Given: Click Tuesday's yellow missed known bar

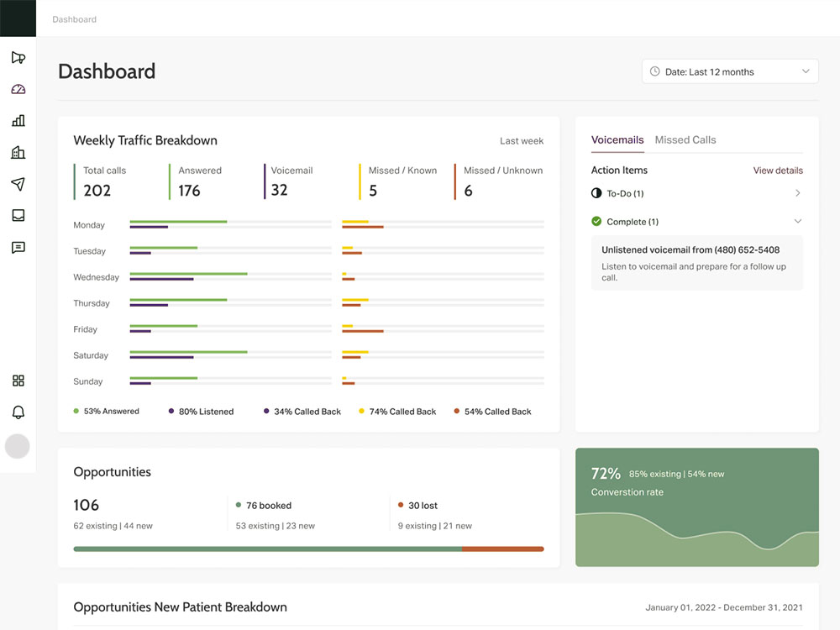Looking at the screenshot, I should (348, 248).
